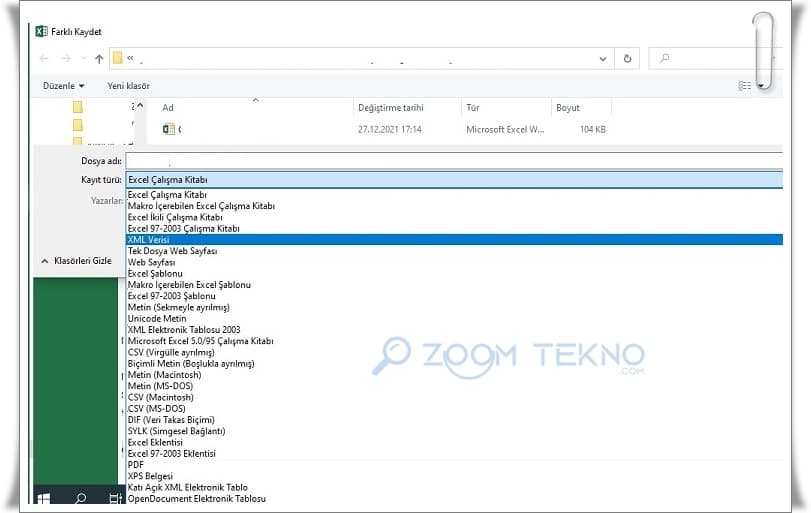Click the Dosya adı input field
The height and width of the screenshot is (513, 811).
click(x=454, y=161)
